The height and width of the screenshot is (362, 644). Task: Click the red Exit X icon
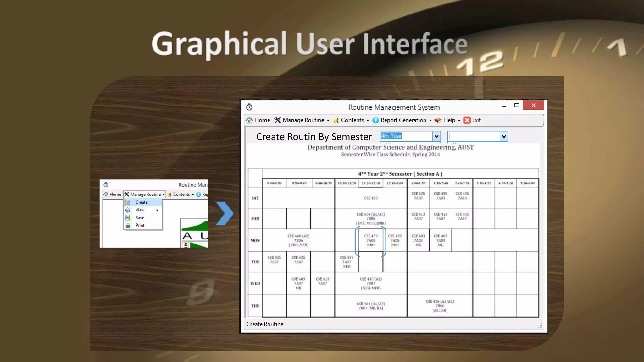click(x=467, y=120)
